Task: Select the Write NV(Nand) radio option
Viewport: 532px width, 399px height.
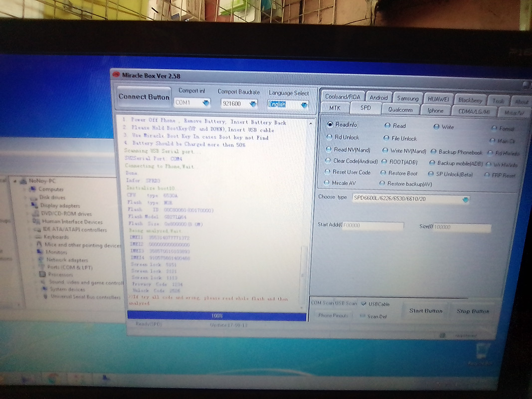Action: point(404,151)
